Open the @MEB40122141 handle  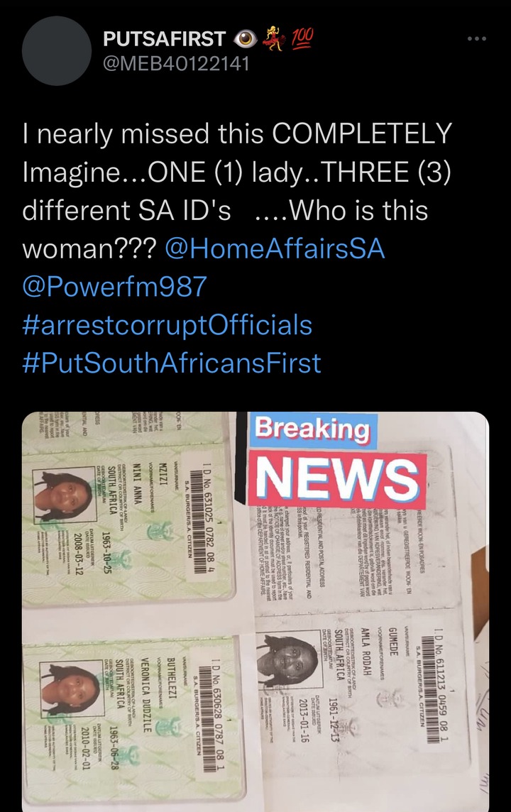pyautogui.click(x=176, y=64)
